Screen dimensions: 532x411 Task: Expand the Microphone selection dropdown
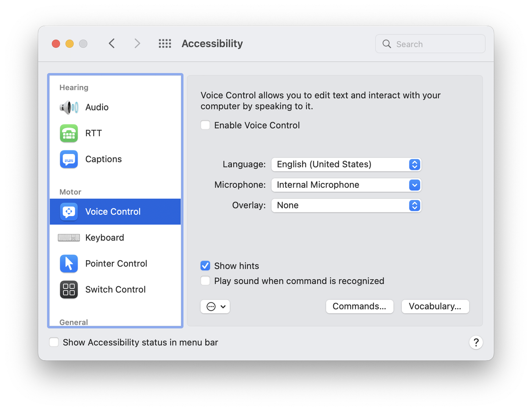(346, 185)
